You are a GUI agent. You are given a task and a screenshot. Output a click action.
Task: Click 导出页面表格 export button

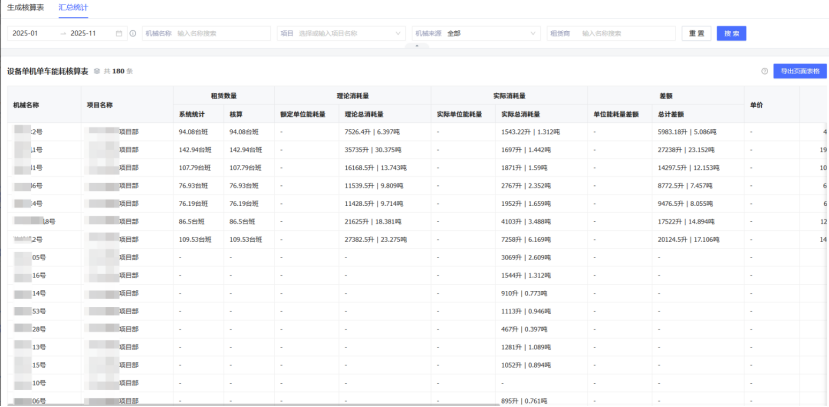pyautogui.click(x=800, y=71)
